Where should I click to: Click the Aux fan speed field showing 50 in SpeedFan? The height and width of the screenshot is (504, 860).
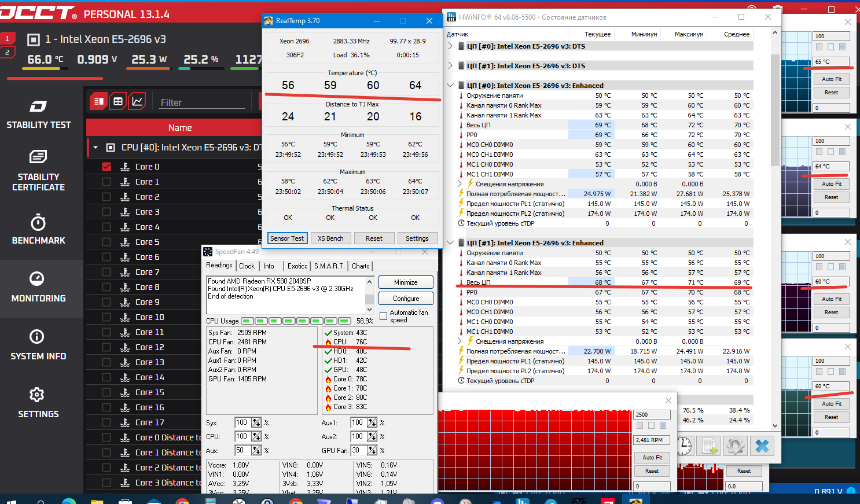[242, 450]
